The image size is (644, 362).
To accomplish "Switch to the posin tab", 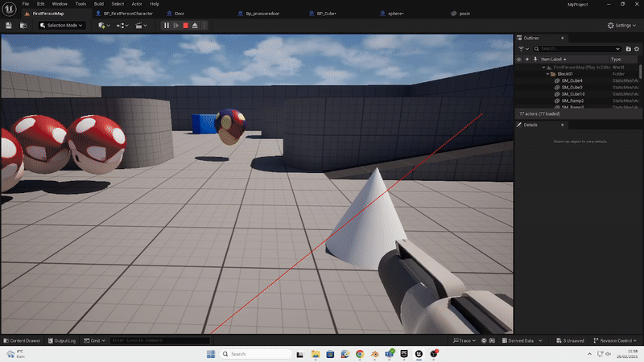I will 464,14.
